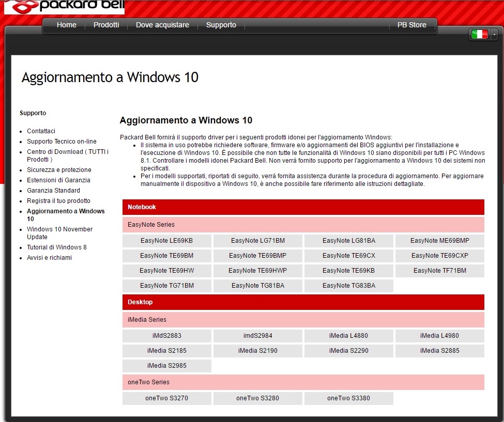504x422 pixels.
Task: Select iMedia S2290 model
Action: point(349,351)
